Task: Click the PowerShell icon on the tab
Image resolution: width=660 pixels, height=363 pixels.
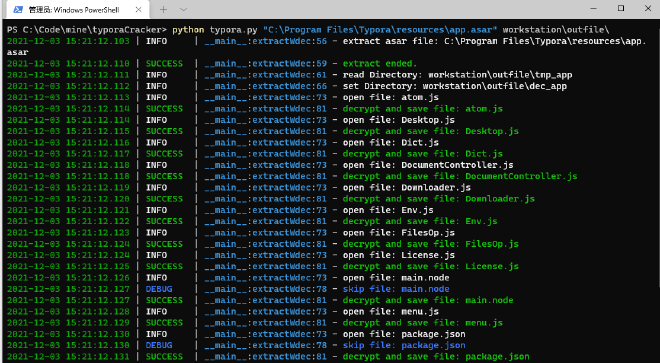Action: [18, 10]
